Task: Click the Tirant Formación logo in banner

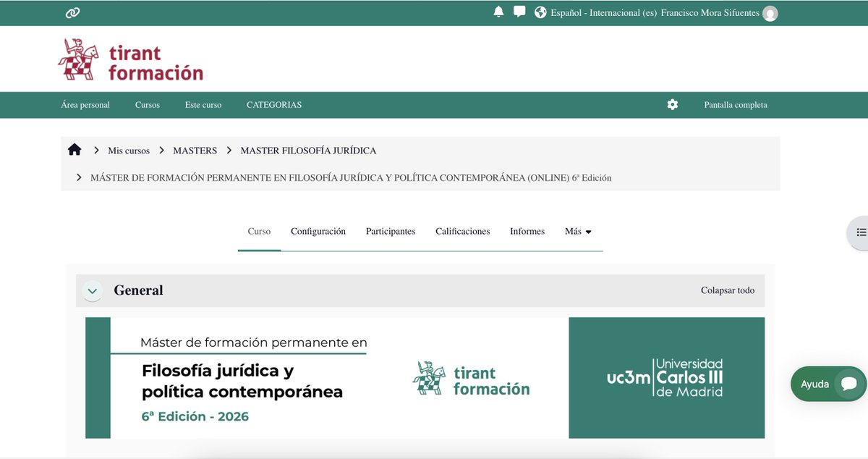Action: (471, 378)
